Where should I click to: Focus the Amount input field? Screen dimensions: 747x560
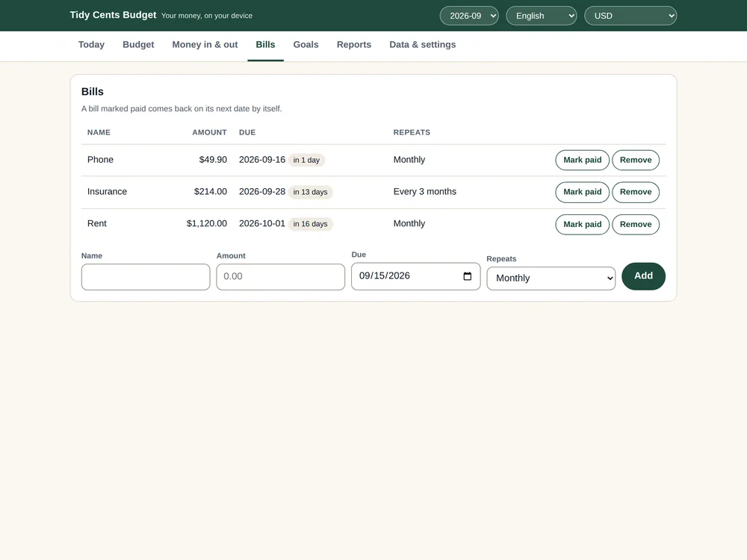(x=281, y=277)
